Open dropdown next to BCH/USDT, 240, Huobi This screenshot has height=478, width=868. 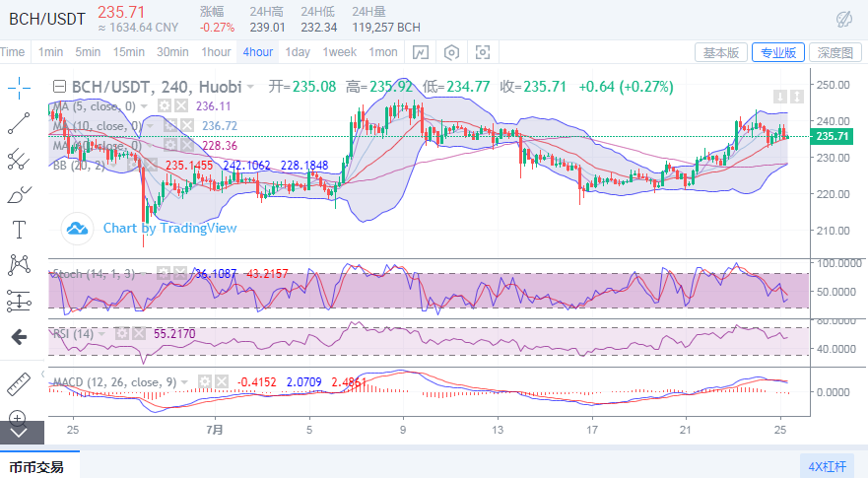pyautogui.click(x=250, y=87)
